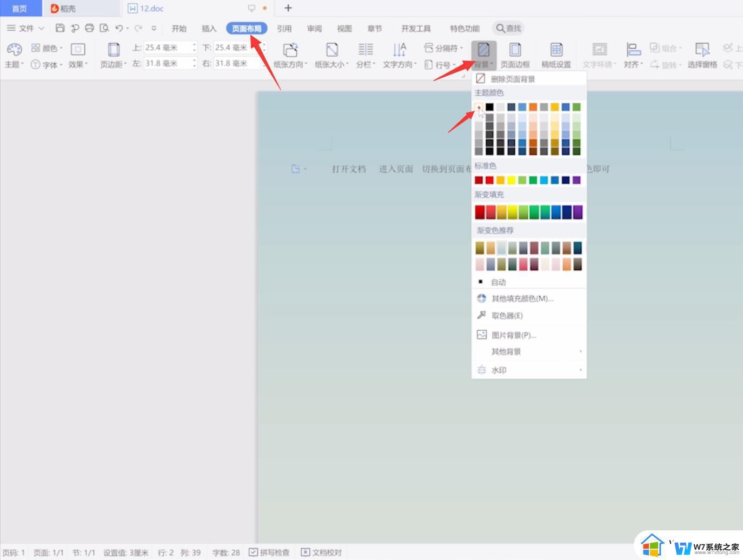
Task: Open the 特色功能 Features tab
Action: (465, 29)
